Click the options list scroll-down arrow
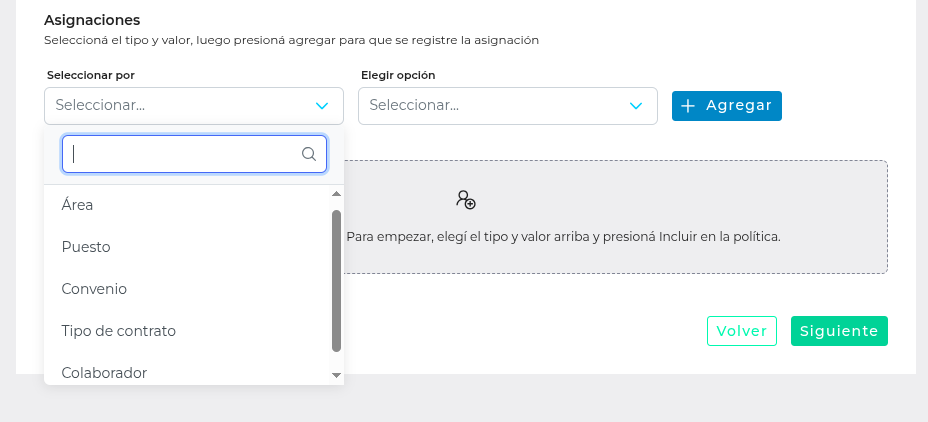The width and height of the screenshot is (928, 422). coord(336,374)
